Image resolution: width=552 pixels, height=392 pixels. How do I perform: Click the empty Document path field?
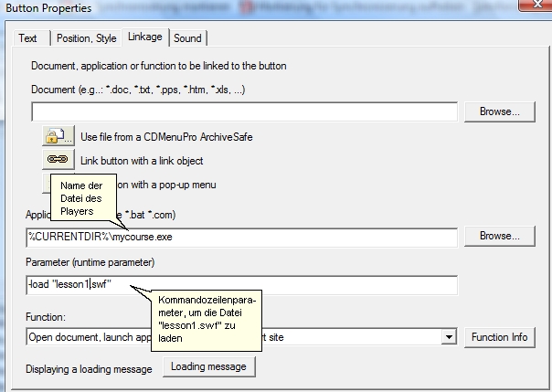pyautogui.click(x=243, y=111)
